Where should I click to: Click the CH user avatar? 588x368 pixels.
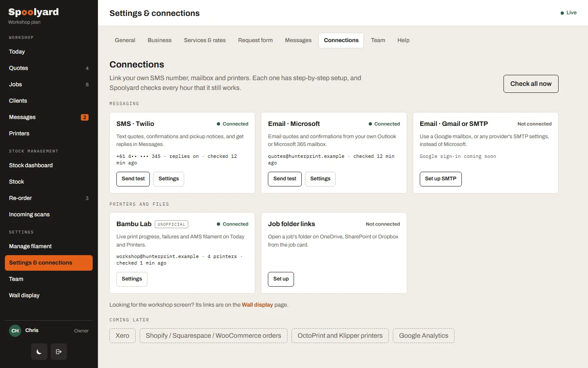pyautogui.click(x=15, y=330)
